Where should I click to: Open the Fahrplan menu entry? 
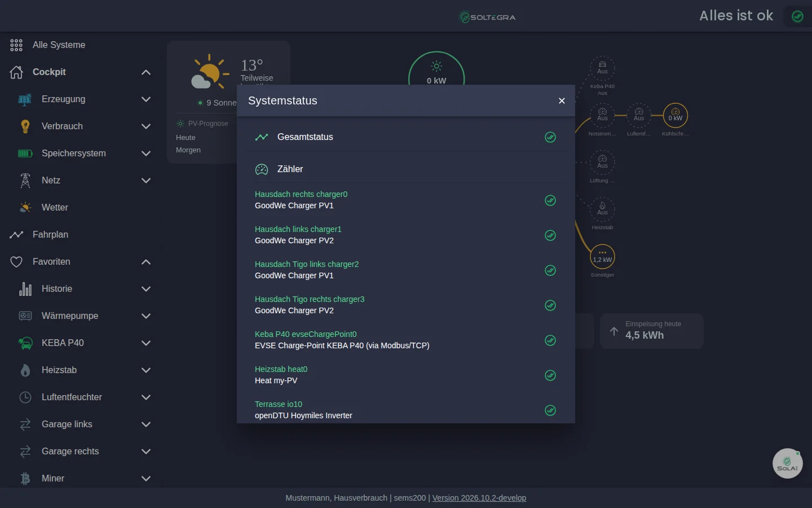pos(80,235)
